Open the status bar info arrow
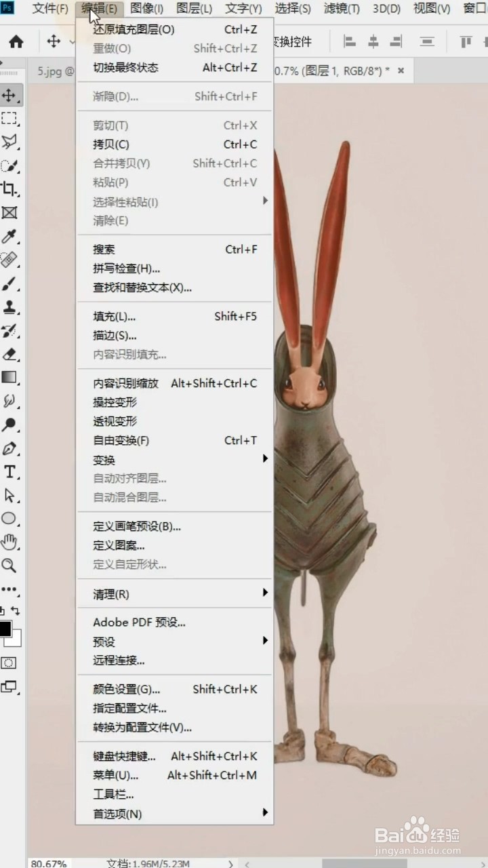 coord(230,863)
